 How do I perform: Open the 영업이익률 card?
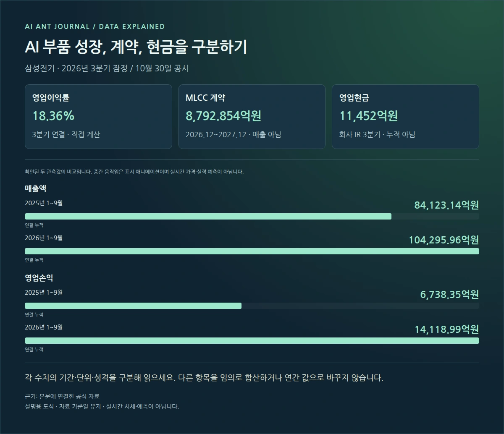point(98,117)
